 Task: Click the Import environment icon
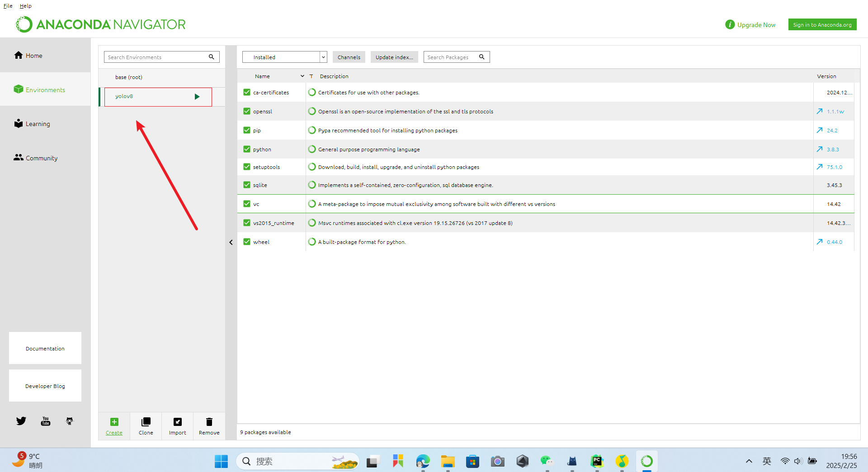178,422
